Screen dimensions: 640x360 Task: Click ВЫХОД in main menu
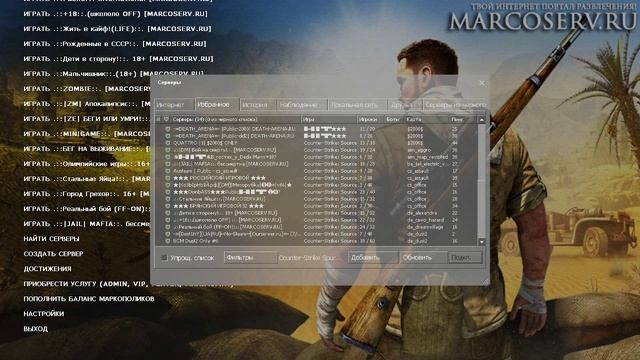(x=36, y=329)
